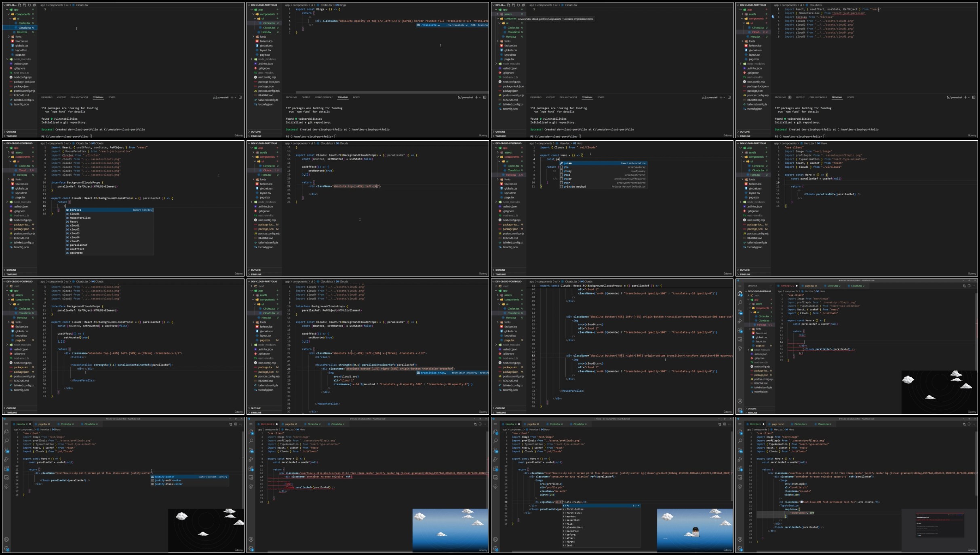
Task: New Folder icon in first frame's explorer header
Action: coord(25,5)
